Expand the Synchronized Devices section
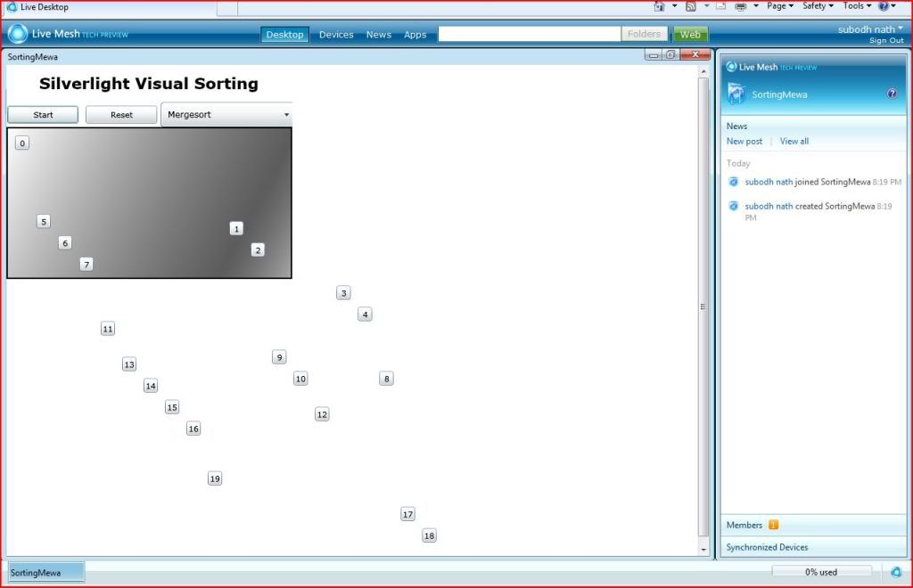Viewport: 913px width, 588px height. point(813,547)
